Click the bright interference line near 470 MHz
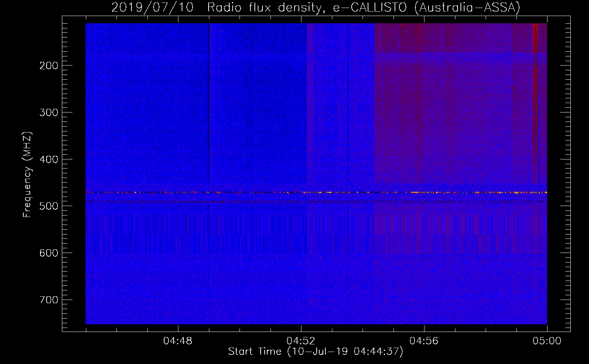Screen dimensions: 589x364 [316, 192]
